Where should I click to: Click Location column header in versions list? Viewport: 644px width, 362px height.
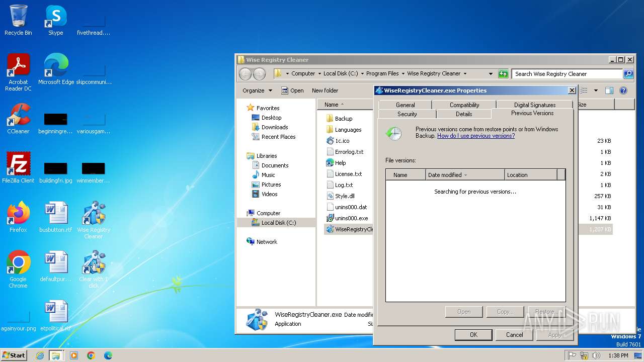pyautogui.click(x=531, y=175)
